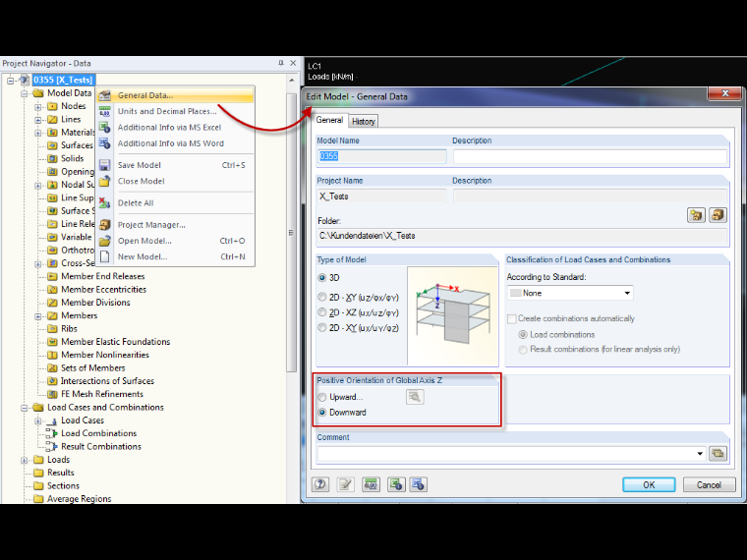Set Z axis orientation to Downward
The image size is (747, 560).
pyautogui.click(x=322, y=413)
